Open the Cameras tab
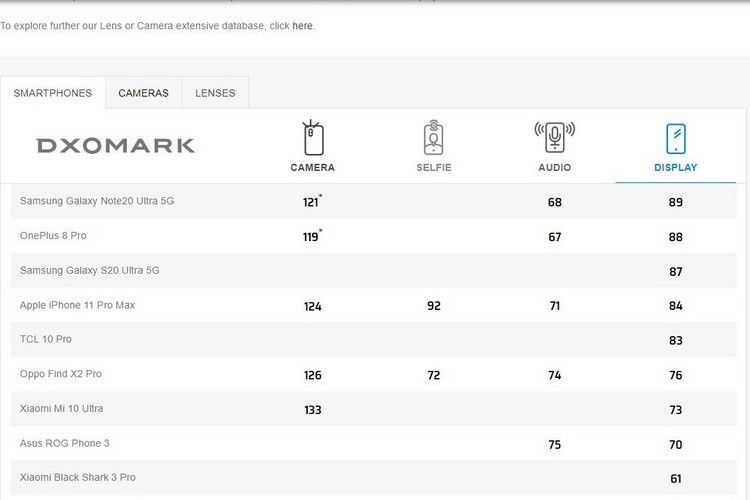 pyautogui.click(x=143, y=93)
